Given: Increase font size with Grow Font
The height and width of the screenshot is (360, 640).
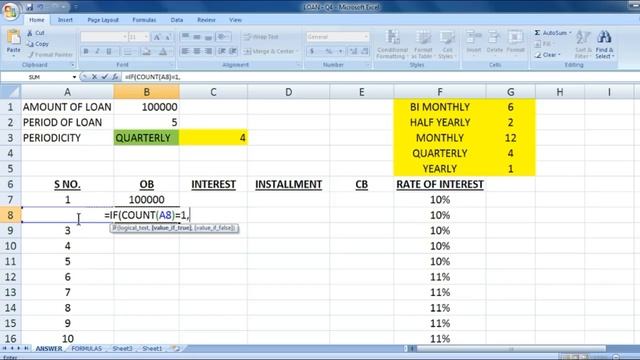Looking at the screenshot, I should [157, 37].
